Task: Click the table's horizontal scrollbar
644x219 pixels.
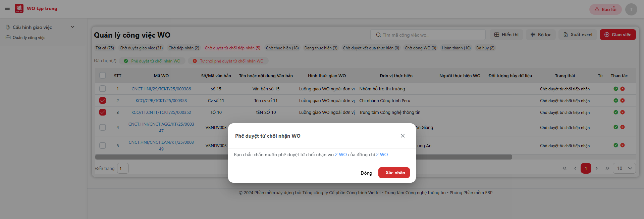Action: point(304,157)
